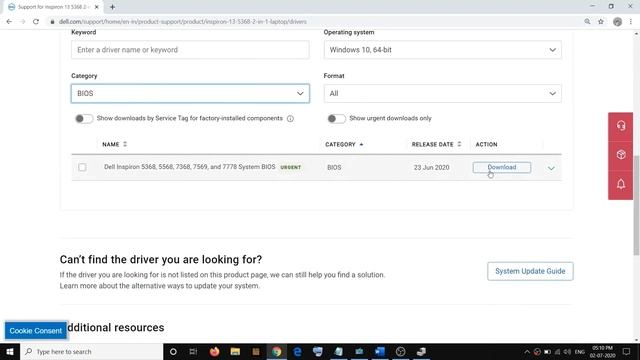
Task: Open Task View on taskbar
Action: (x=193, y=351)
